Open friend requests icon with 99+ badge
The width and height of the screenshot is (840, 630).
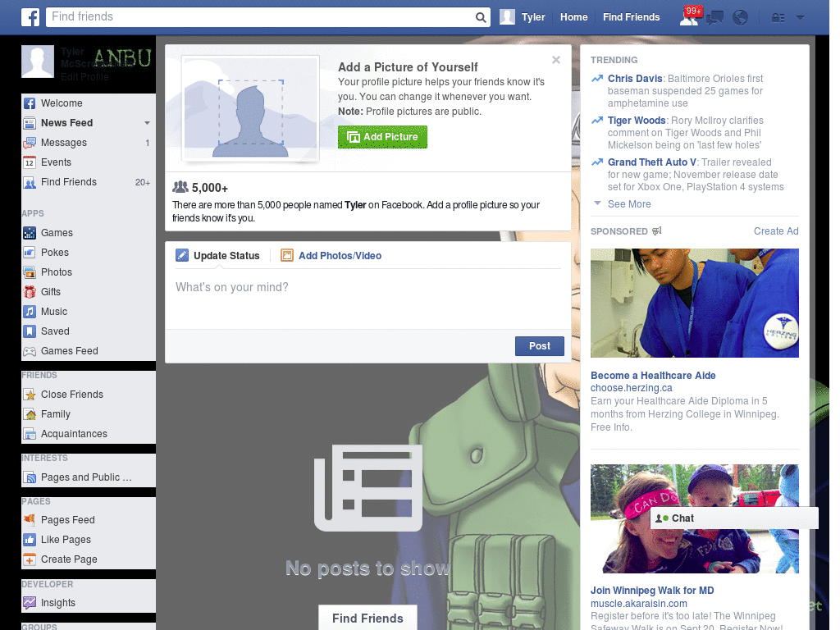coord(690,16)
